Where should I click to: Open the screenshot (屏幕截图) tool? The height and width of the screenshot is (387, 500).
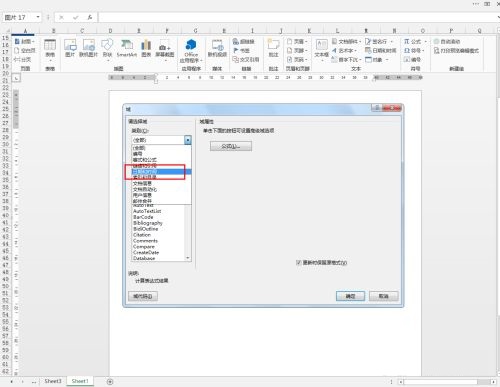point(165,49)
